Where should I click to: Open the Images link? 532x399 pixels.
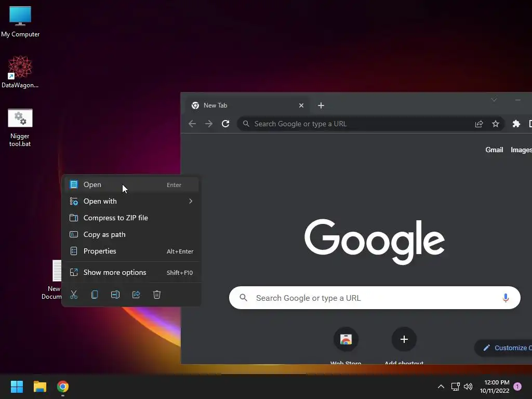click(521, 150)
